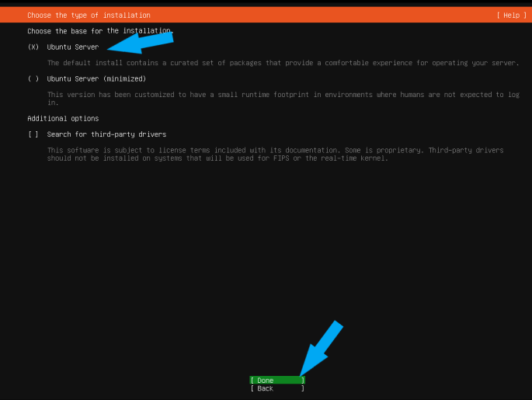The height and width of the screenshot is (400, 532).
Task: Enable Search for third-party drivers checkbox
Action: [x=33, y=134]
